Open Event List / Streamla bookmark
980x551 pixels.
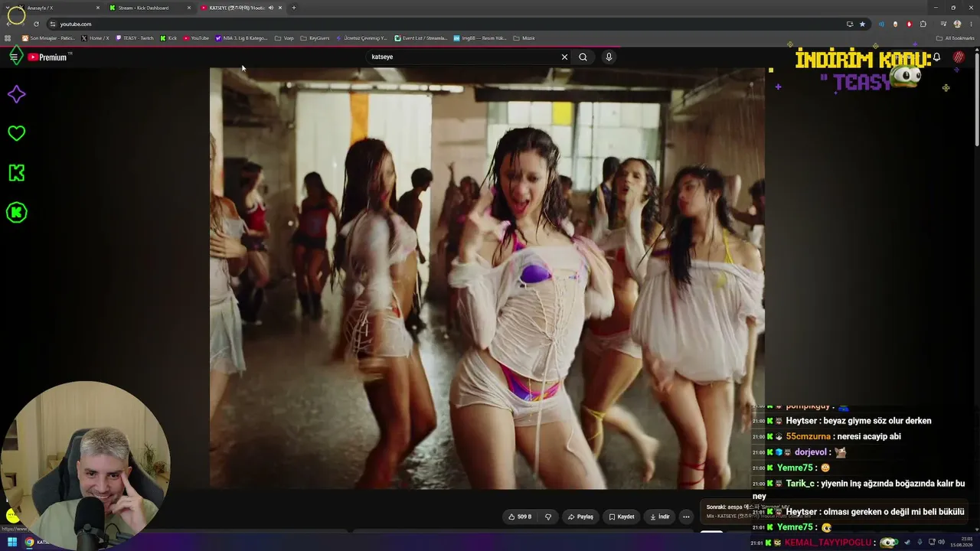coord(421,38)
